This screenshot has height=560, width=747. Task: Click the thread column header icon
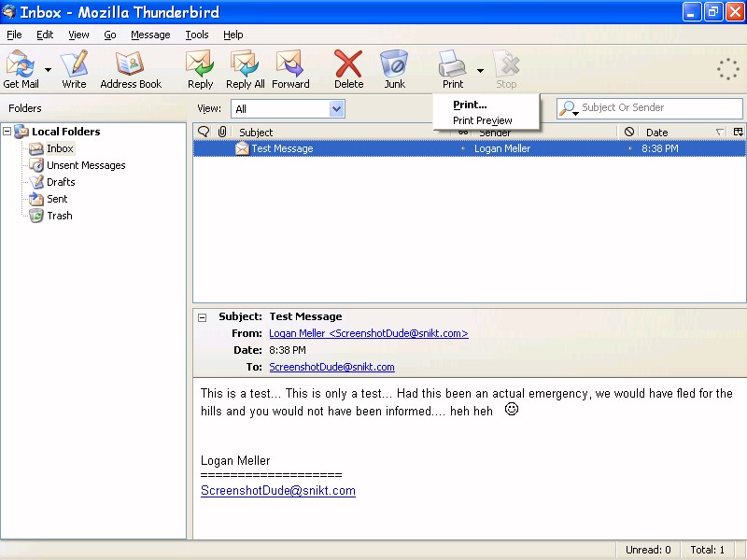tap(204, 132)
